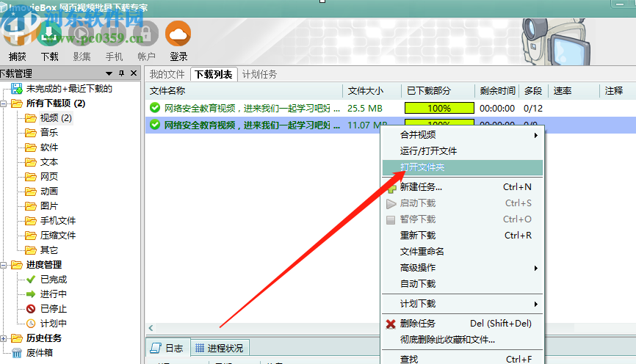Expand the 高级操作 submenu

click(463, 268)
